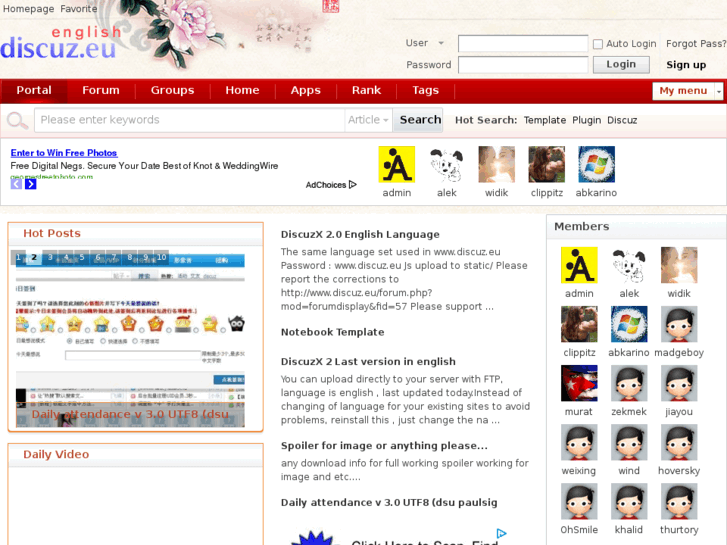
Task: Click the Favorite link at top
Action: (x=79, y=9)
